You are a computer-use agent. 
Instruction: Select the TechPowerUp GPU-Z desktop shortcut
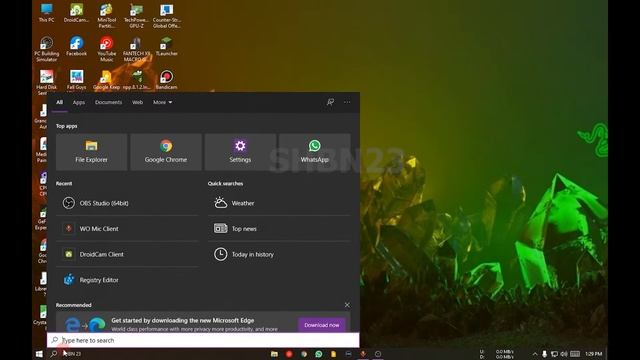point(136,16)
